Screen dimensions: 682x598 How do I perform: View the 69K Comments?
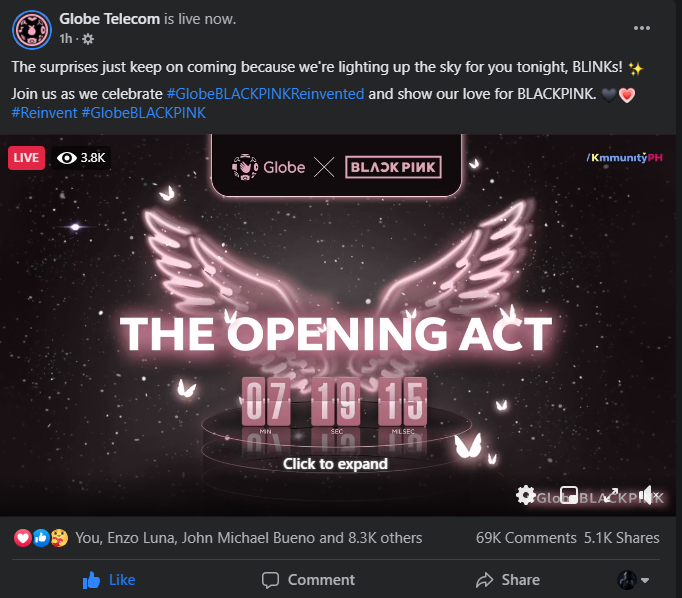[x=526, y=538]
